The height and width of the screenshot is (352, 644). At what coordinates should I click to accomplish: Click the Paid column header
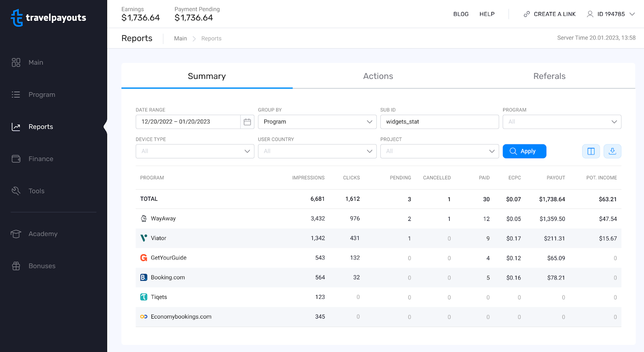pyautogui.click(x=484, y=178)
